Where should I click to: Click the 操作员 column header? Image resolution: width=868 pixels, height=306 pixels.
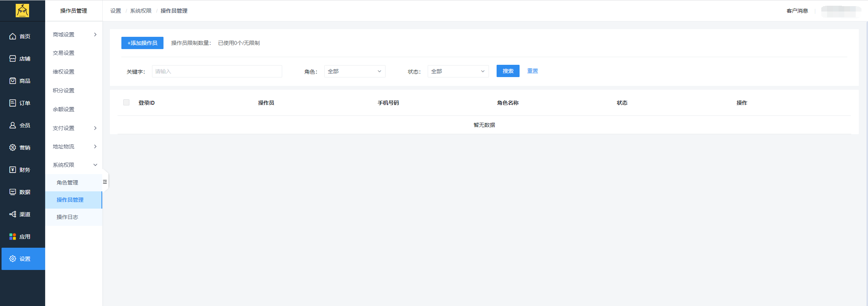tap(266, 103)
